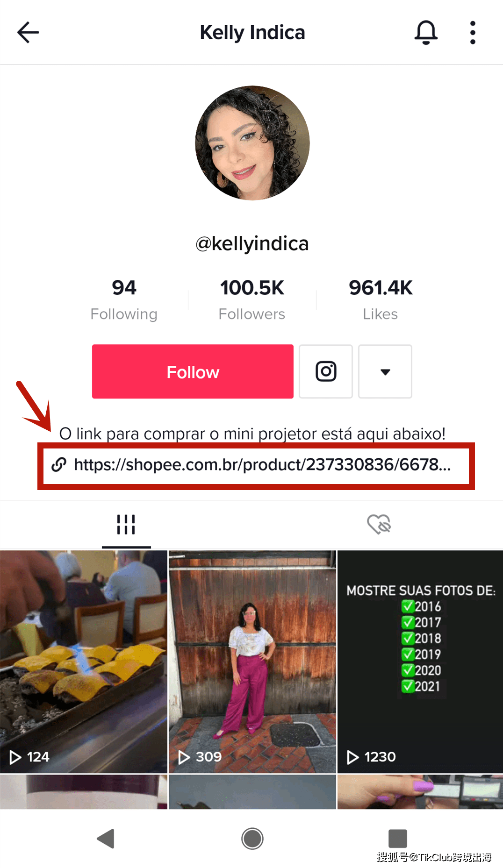This screenshot has width=503, height=868.
Task: Open linked Instagram profile icon
Action: point(326,371)
